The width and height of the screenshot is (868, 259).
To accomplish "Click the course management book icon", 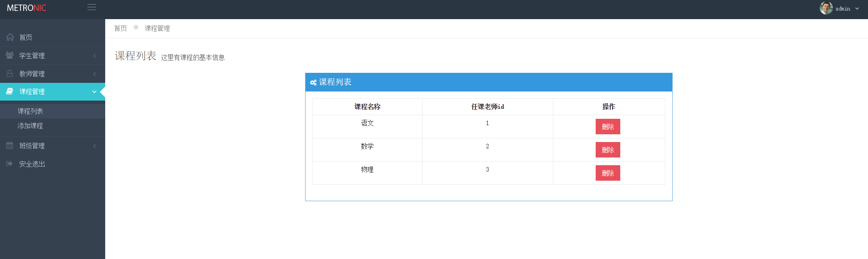I will (10, 91).
